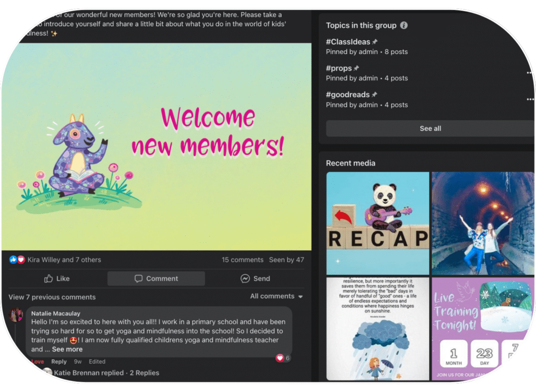Open the #ClassIdeas topic
This screenshot has width=536, height=392.
[348, 42]
